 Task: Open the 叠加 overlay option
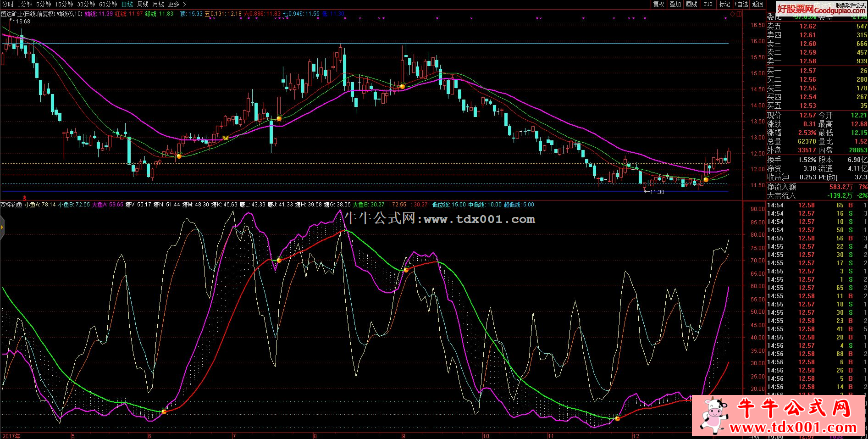675,4
